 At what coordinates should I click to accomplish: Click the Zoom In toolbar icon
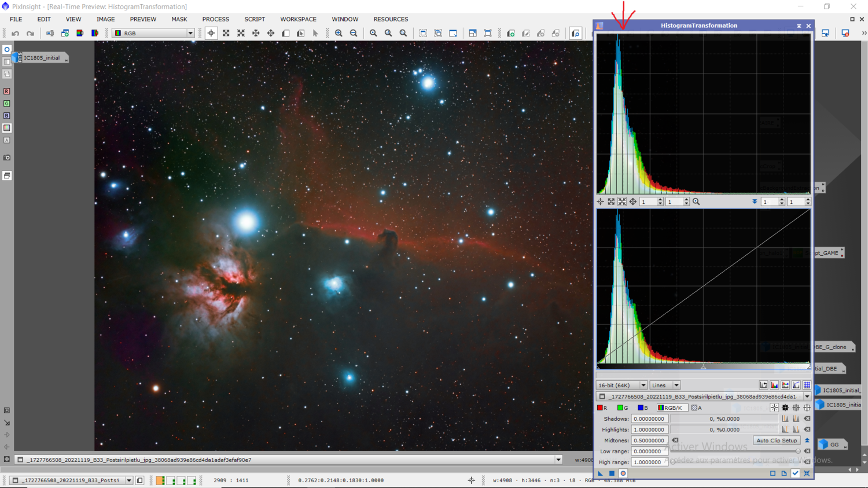click(x=339, y=34)
